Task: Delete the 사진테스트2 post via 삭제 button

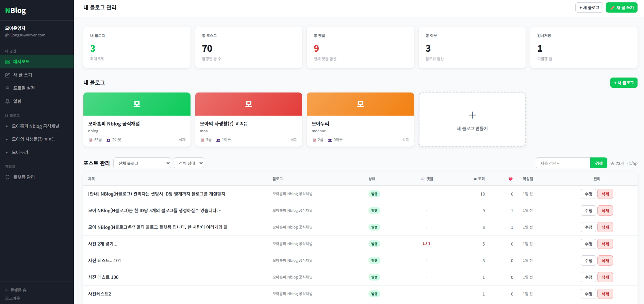Action: [605, 294]
